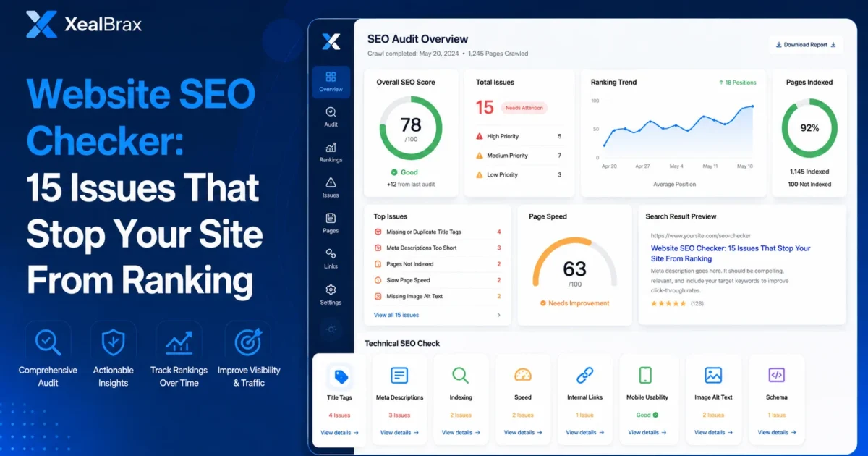
Task: Click Good status checkmark under SEO score
Action: coord(394,172)
